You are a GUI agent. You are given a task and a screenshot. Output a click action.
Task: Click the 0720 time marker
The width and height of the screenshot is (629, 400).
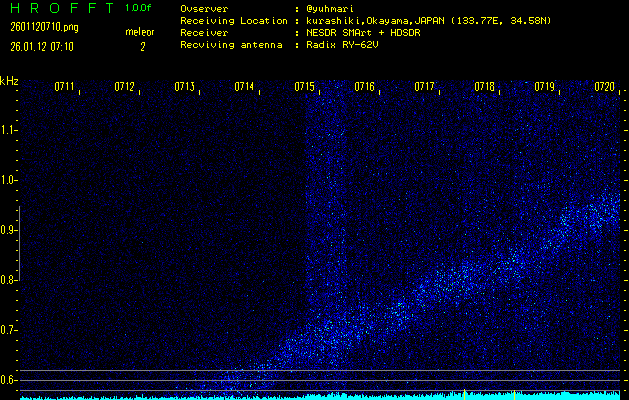pos(604,87)
